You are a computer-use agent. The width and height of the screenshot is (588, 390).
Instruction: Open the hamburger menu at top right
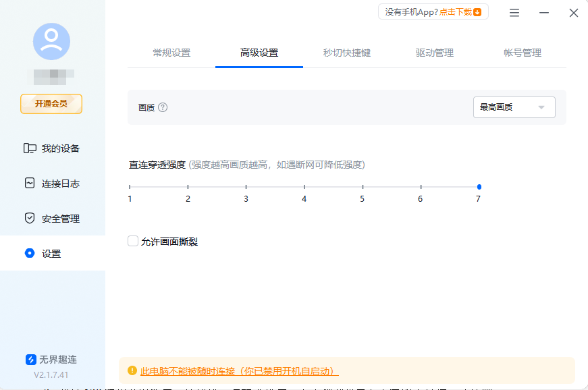click(x=514, y=12)
